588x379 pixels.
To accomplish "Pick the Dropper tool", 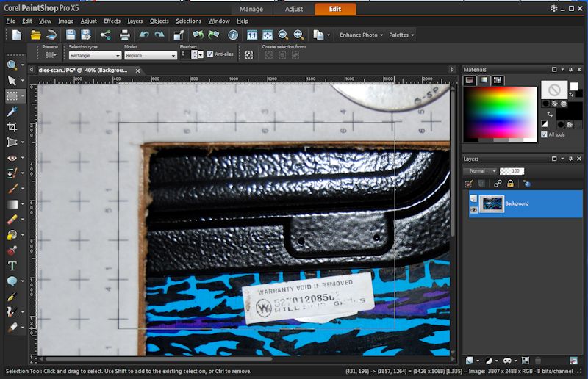I will pos(12,112).
